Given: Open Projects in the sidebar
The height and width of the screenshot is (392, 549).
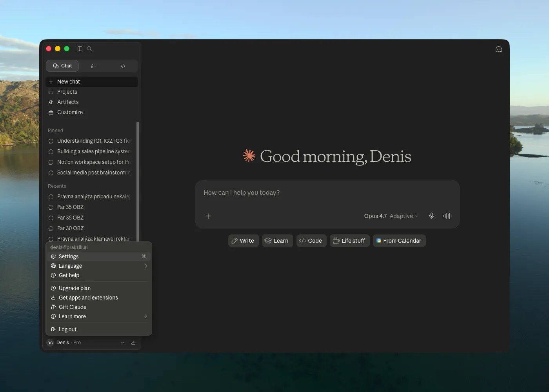Looking at the screenshot, I should (x=92, y=92).
